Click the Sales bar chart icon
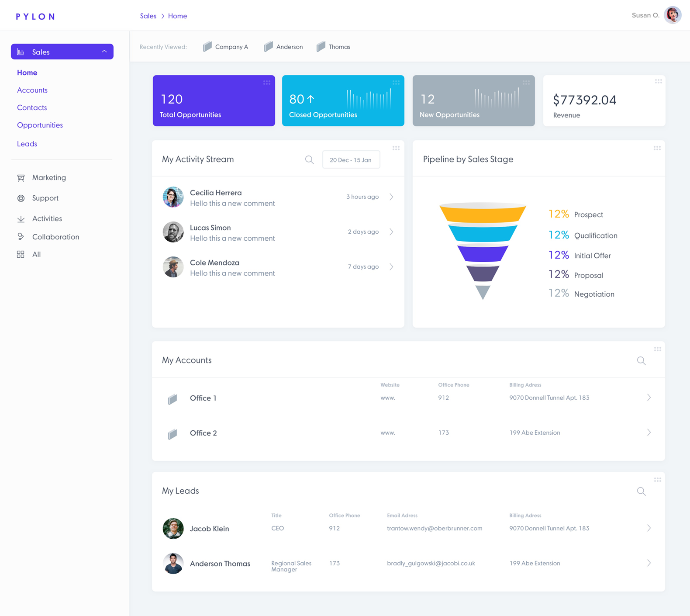 point(21,52)
